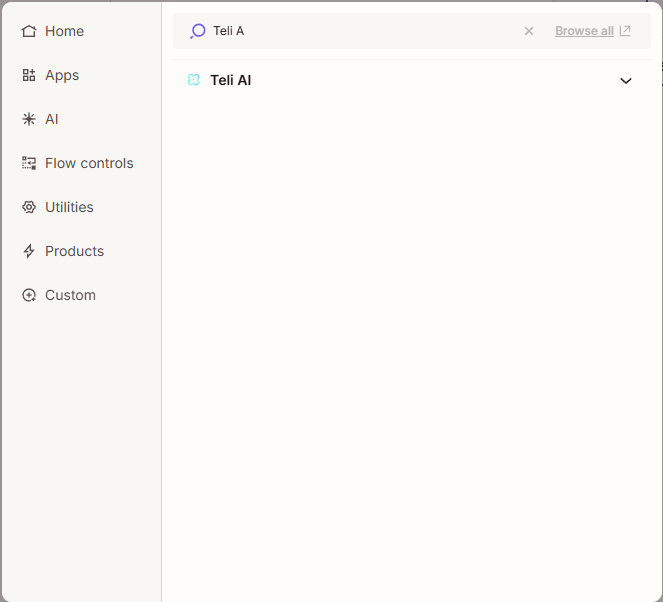The width and height of the screenshot is (663, 602).
Task: Click the Teli AI app logo icon
Action: [x=193, y=79]
